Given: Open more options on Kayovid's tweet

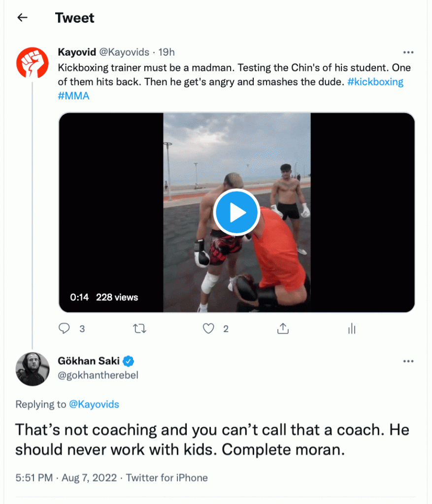Looking at the screenshot, I should pyautogui.click(x=408, y=52).
